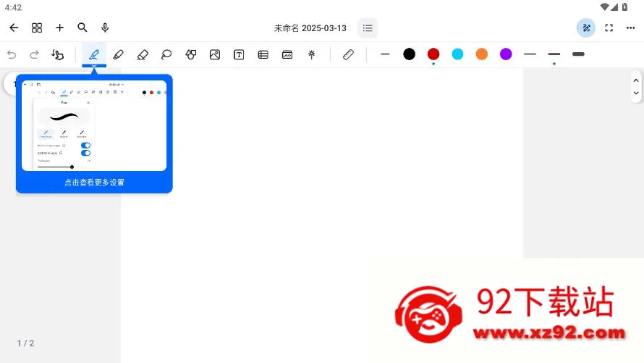
Task: Go back using the left arrow
Action: [14, 28]
